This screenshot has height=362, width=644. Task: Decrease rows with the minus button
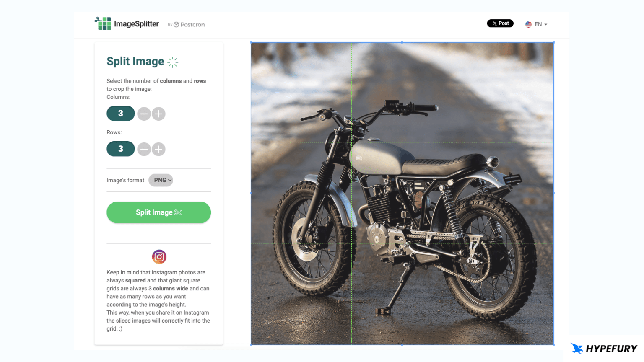coord(144,149)
